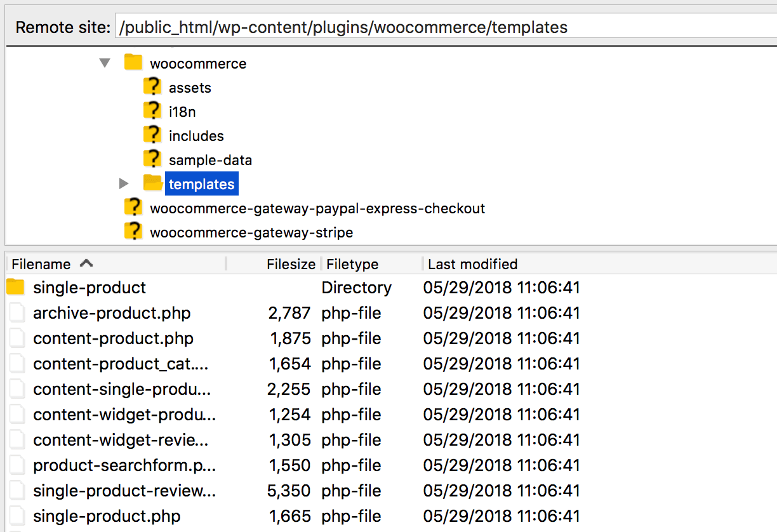
Task: Select woocommerce-gateway-stripe tree item
Action: pyautogui.click(x=251, y=232)
